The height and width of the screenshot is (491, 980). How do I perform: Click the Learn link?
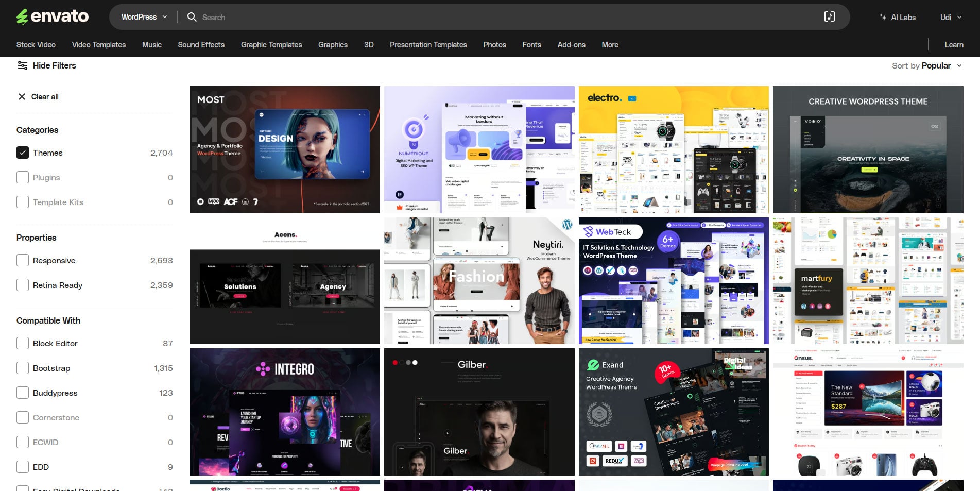click(x=954, y=45)
